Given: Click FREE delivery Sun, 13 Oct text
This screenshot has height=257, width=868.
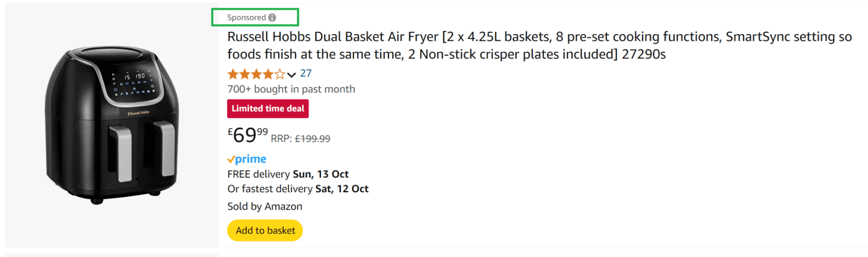Looking at the screenshot, I should pyautogui.click(x=287, y=174).
